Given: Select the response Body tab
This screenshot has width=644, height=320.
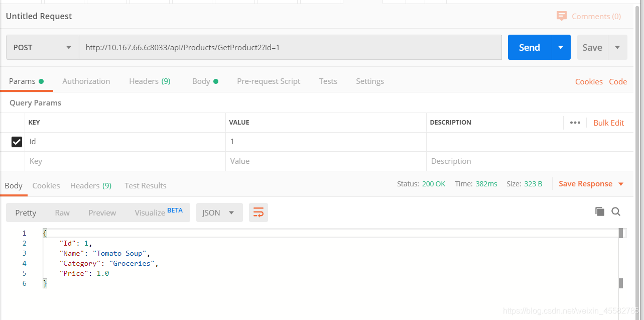Looking at the screenshot, I should click(x=14, y=185).
